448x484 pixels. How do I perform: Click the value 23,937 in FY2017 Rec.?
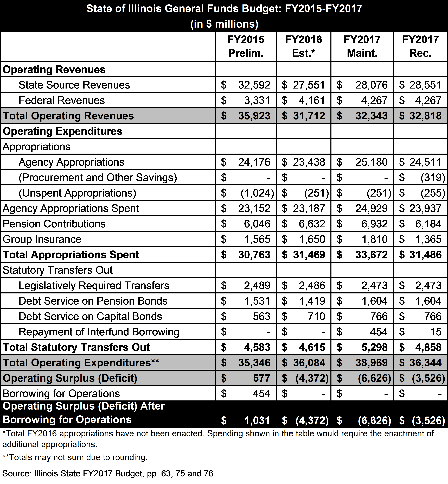[x=425, y=209]
